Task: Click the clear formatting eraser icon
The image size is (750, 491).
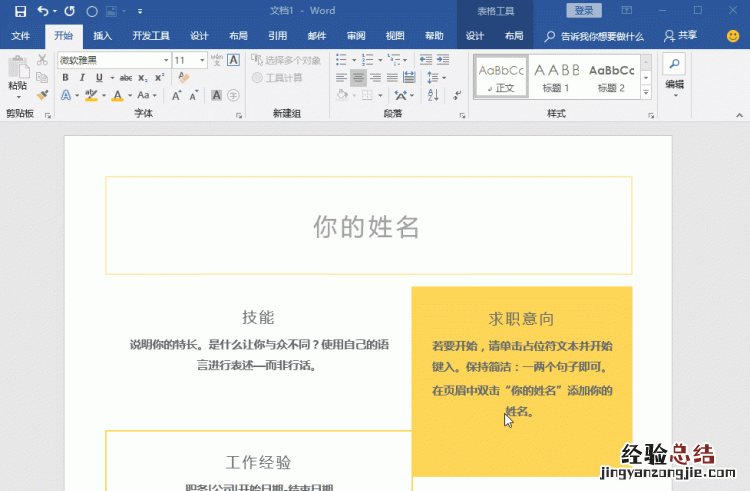Action: click(x=184, y=77)
